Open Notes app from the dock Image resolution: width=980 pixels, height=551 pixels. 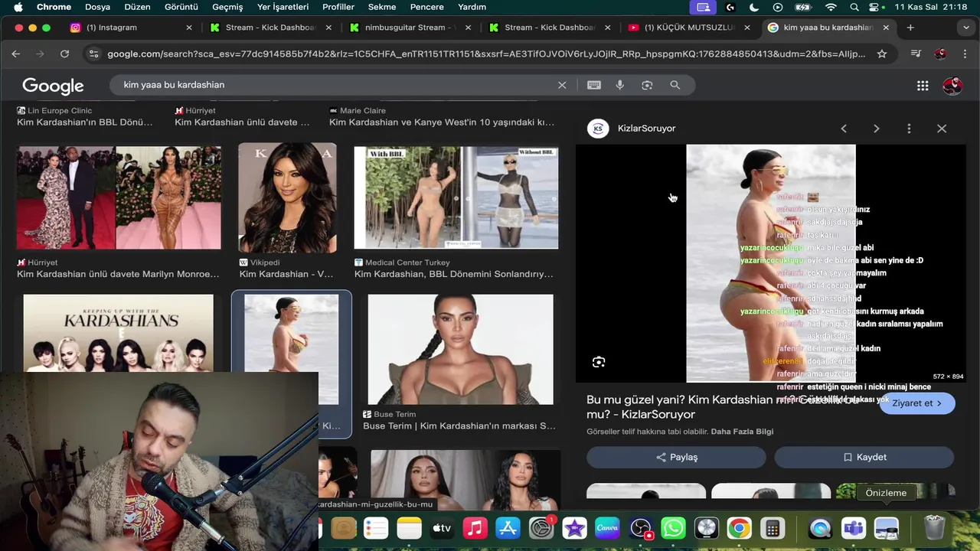point(410,528)
